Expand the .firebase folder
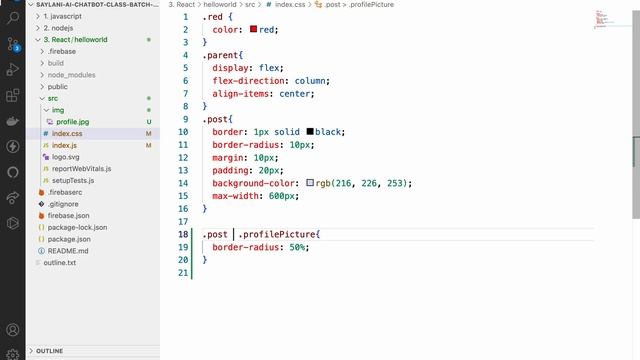Image resolution: width=640 pixels, height=360 pixels. pos(42,51)
